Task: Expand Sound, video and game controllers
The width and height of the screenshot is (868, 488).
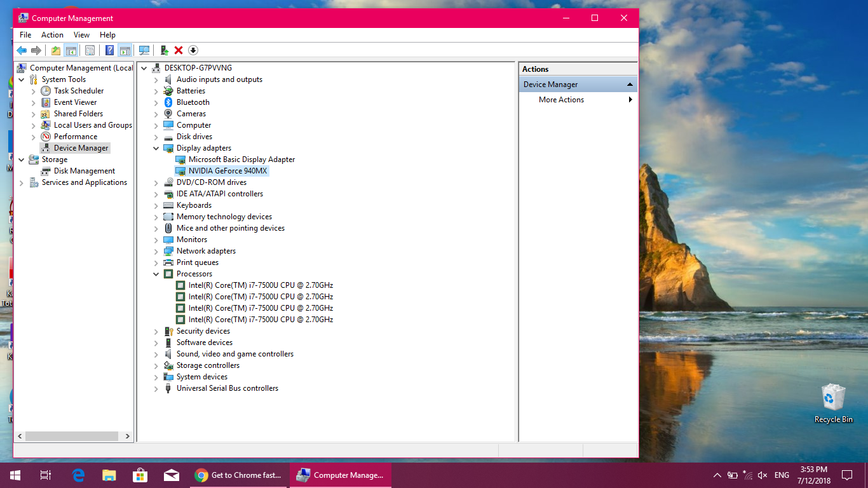Action: click(x=156, y=354)
